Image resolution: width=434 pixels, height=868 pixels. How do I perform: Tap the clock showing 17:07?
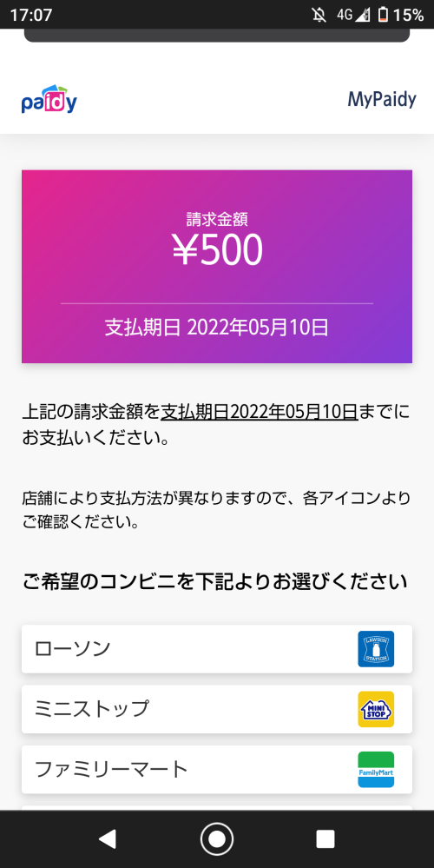[31, 15]
